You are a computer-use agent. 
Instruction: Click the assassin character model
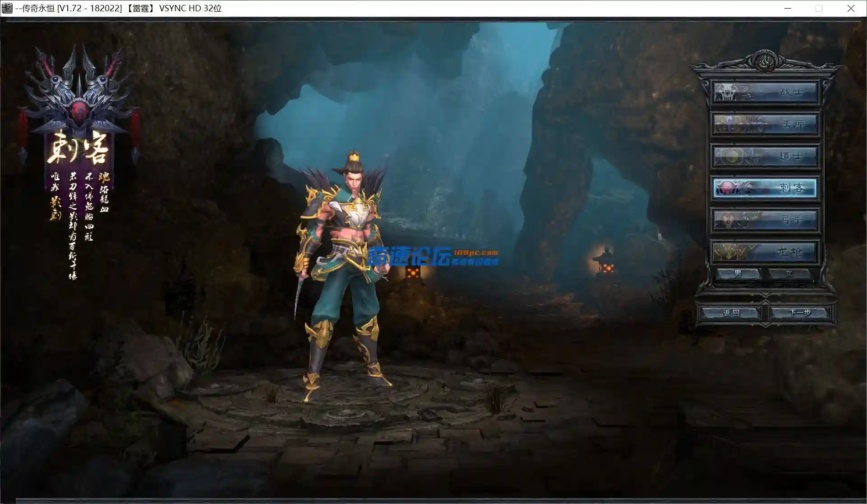tap(343, 275)
